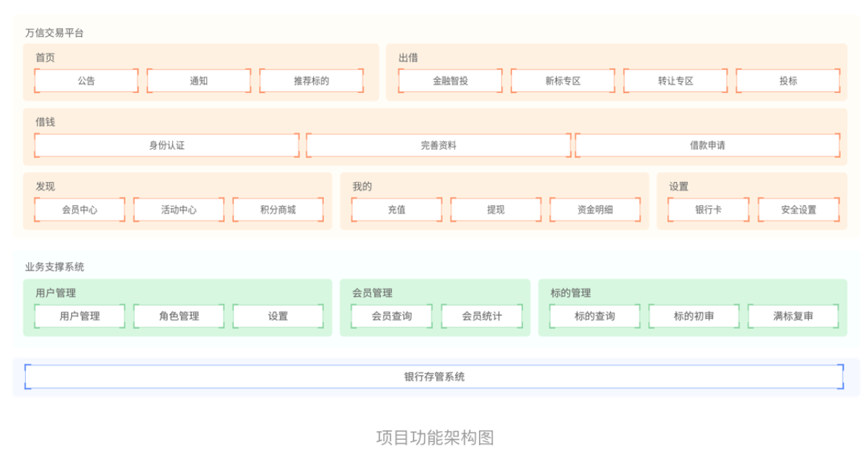Click the 会员统计 box under 会员管理
Viewport: 868px width, 457px height.
pyautogui.click(x=482, y=316)
